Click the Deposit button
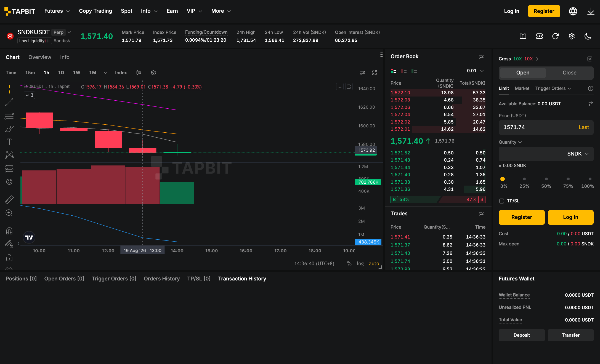600x364 pixels. [522, 335]
